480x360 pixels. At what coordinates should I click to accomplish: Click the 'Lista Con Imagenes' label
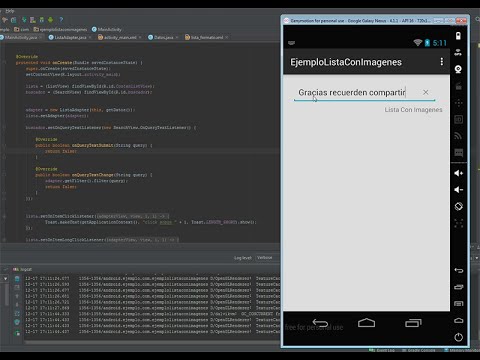413,110
